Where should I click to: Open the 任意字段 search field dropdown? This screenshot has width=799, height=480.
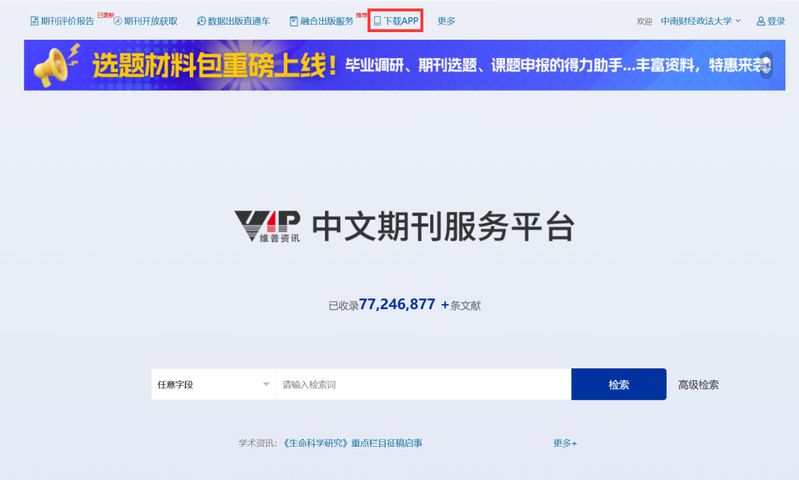213,384
